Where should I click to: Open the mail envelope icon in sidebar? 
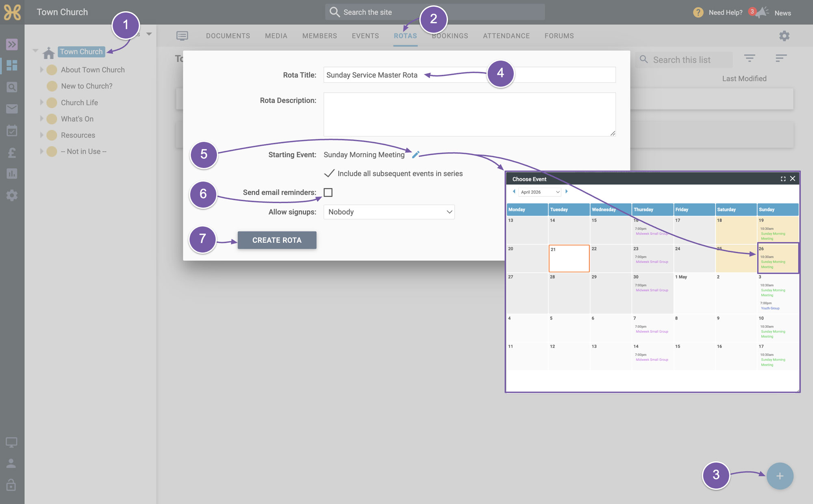pos(12,108)
